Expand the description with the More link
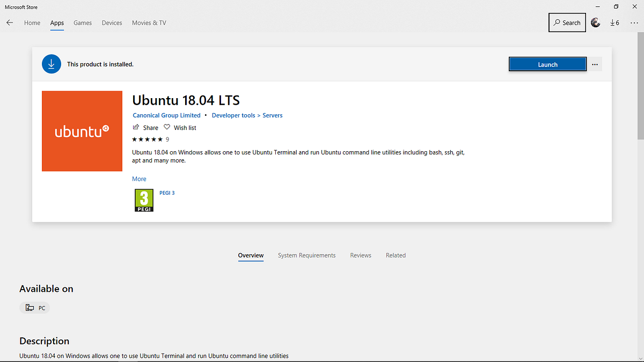Screen dimensions: 644x362 coord(138,179)
